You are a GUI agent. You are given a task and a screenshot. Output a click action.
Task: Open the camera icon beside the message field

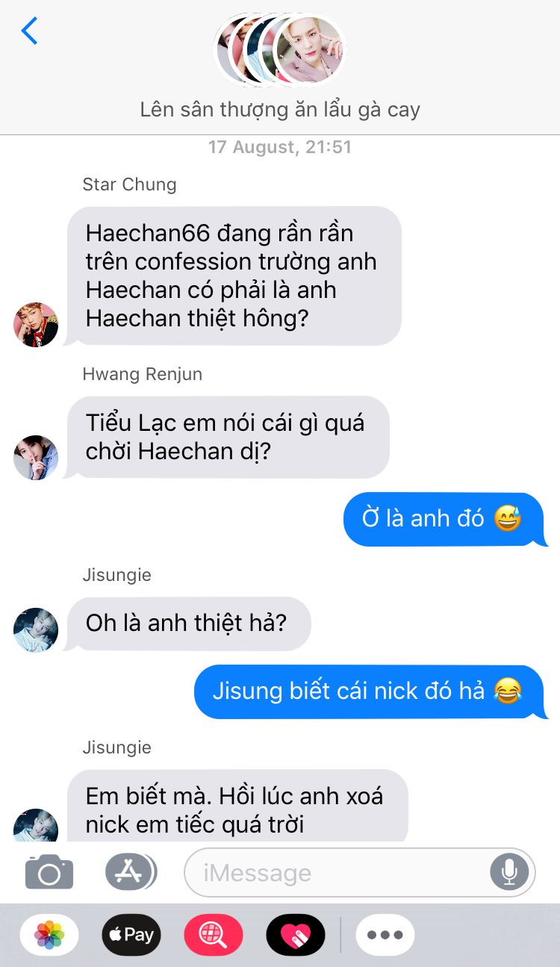(x=49, y=871)
